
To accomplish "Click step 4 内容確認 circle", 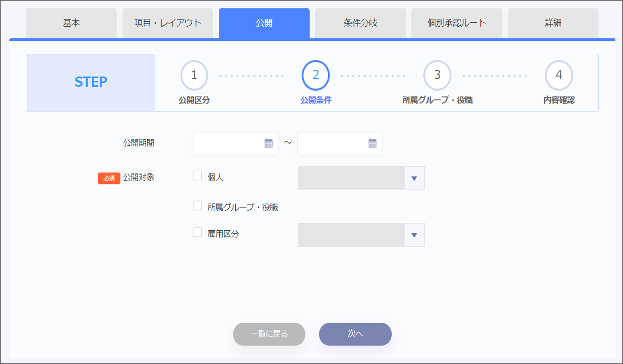I will coord(559,75).
